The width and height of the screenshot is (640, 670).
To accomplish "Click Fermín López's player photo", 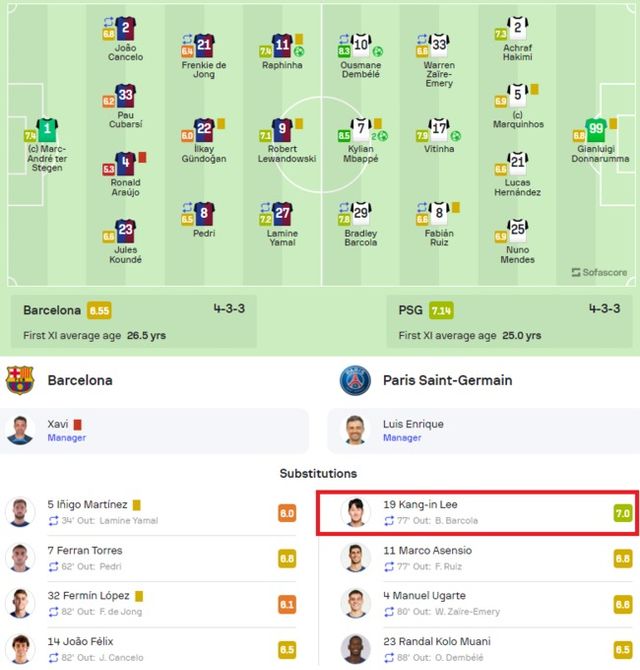I will click(x=20, y=603).
